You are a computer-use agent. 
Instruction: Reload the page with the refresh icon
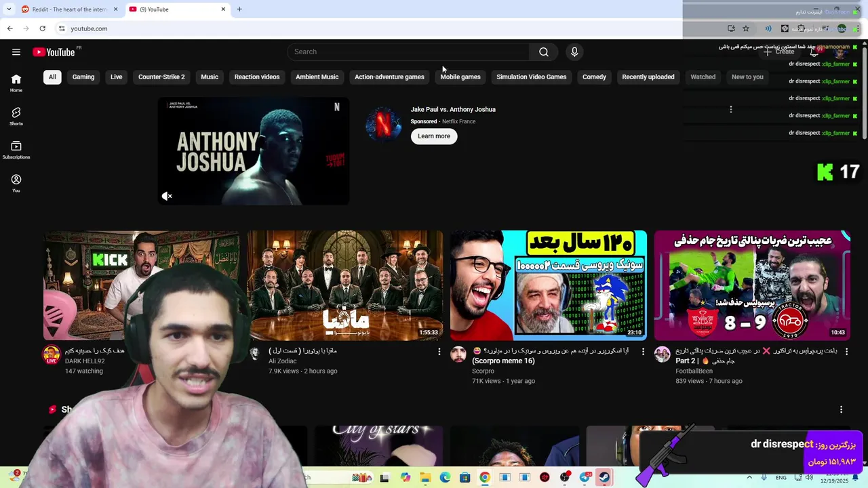pyautogui.click(x=42, y=28)
